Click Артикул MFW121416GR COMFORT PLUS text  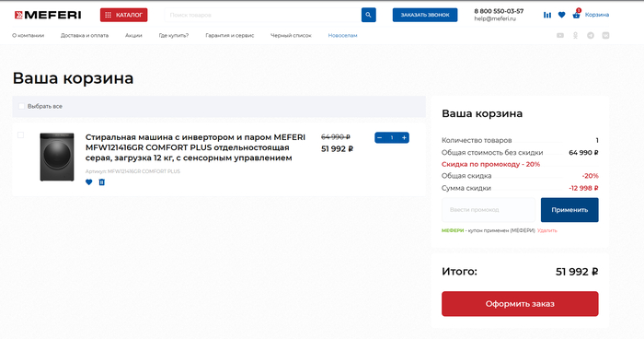[132, 171]
